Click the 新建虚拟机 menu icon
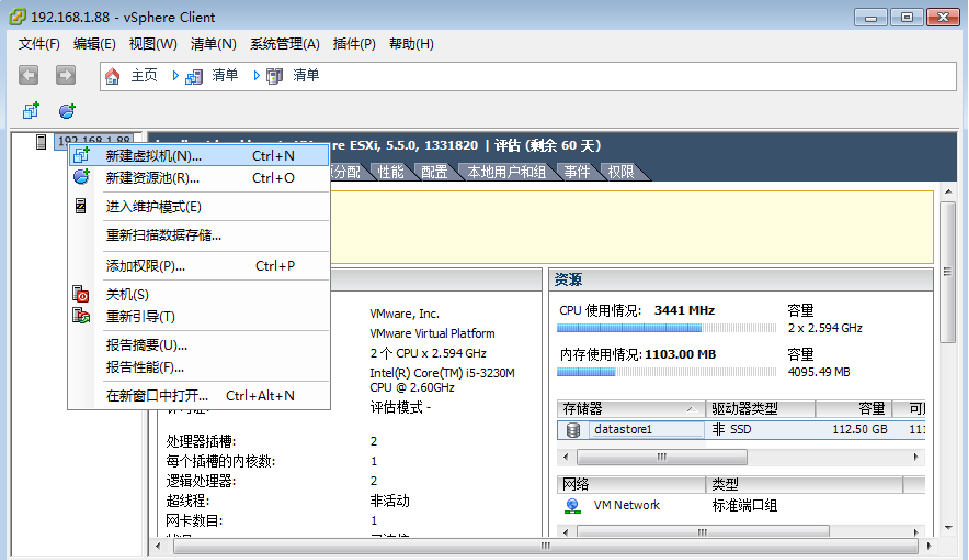 pyautogui.click(x=82, y=155)
